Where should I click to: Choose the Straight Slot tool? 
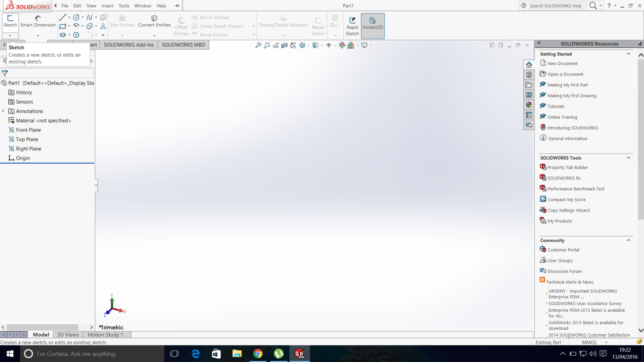62,35
